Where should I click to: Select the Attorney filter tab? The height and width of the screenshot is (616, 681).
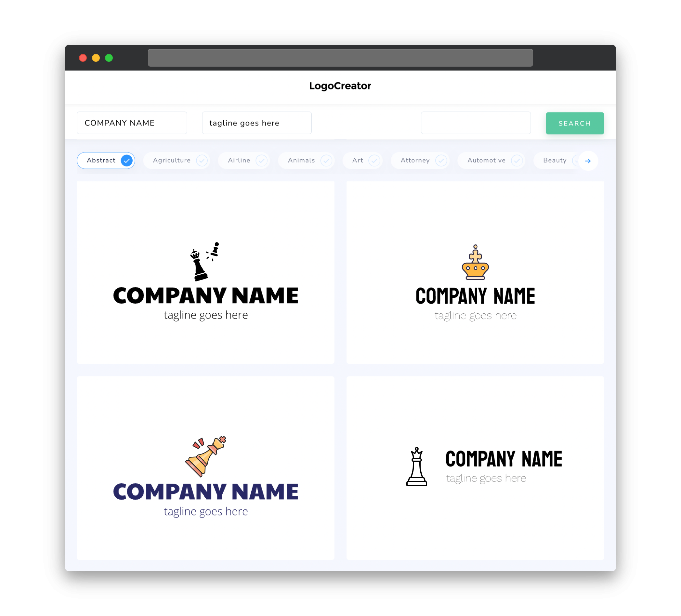click(x=421, y=160)
